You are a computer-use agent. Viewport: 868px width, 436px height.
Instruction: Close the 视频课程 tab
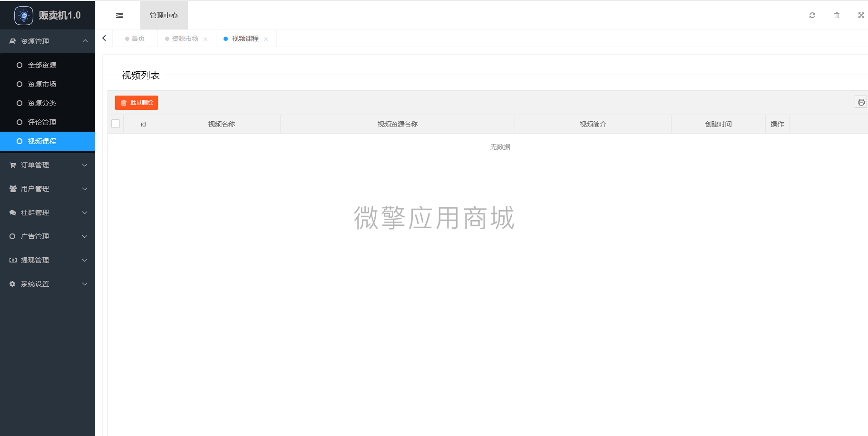[266, 39]
